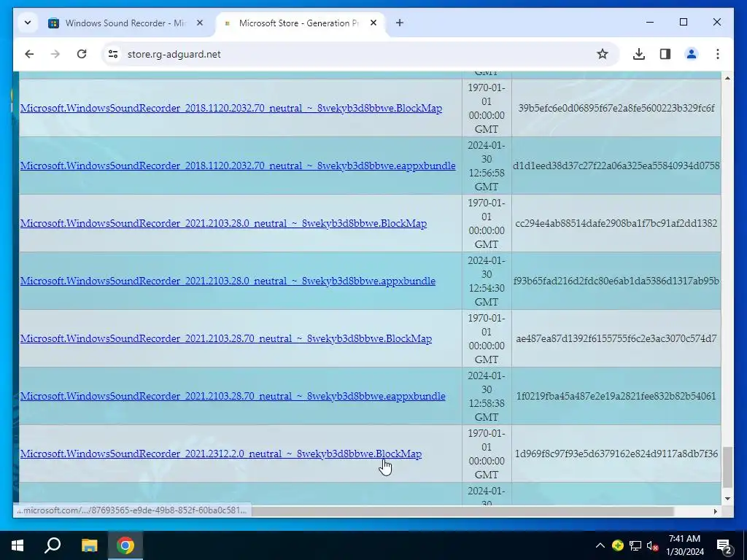Select hash starting with d1d1eed38d37

point(616,166)
